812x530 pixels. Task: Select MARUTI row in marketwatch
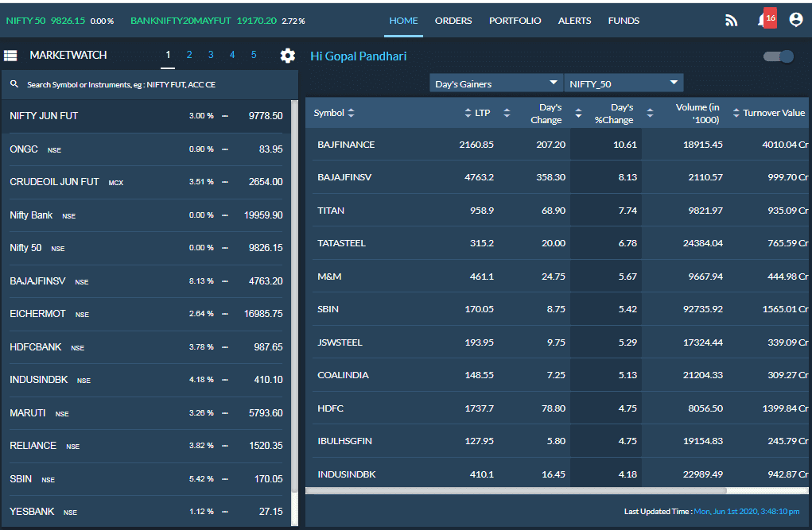coord(146,413)
